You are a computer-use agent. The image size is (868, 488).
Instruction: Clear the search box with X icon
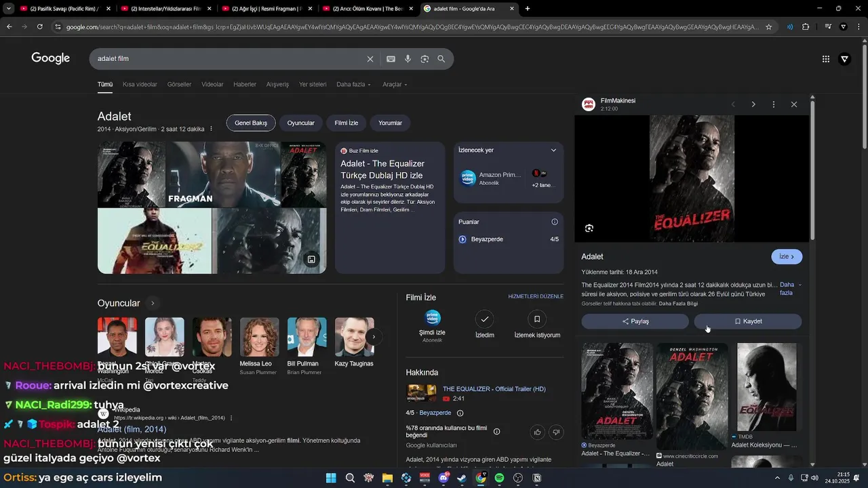(x=370, y=59)
